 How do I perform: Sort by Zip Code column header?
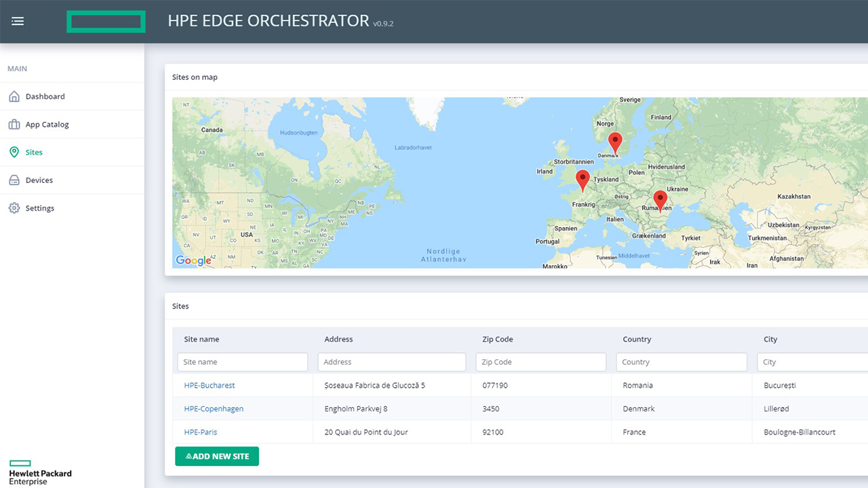[497, 339]
